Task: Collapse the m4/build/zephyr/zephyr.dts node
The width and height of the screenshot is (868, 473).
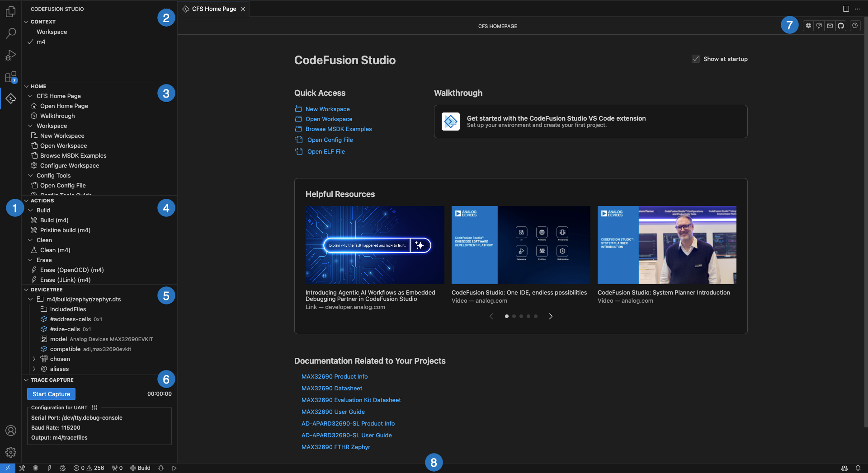Action: point(30,299)
